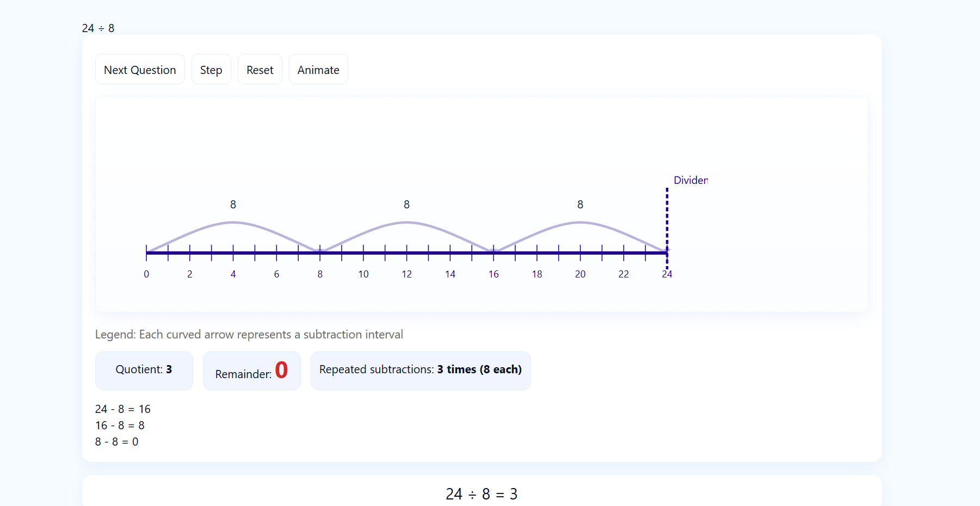This screenshot has height=506, width=980.
Task: Click the endpoint label 24
Action: click(x=667, y=274)
